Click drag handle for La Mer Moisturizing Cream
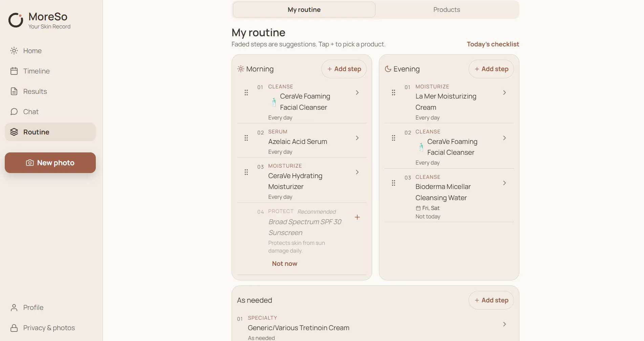644x341 pixels. click(x=393, y=92)
